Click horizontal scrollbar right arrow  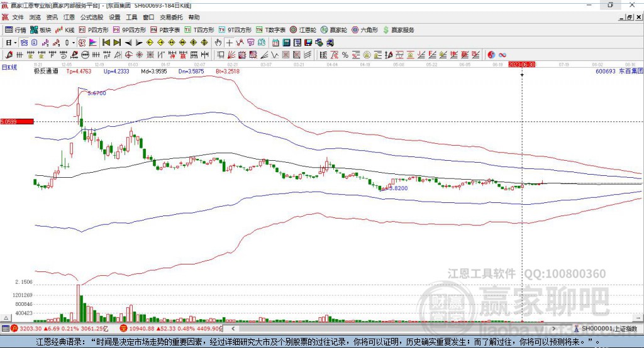553,329
